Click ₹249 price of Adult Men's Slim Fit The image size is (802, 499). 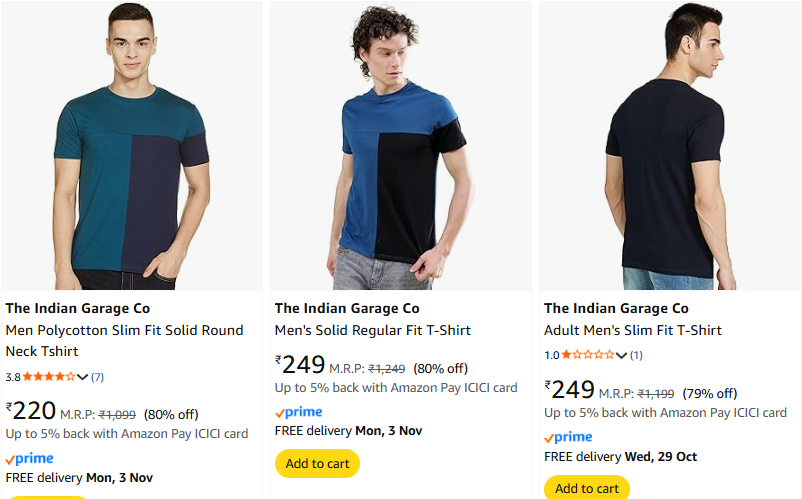tap(570, 390)
